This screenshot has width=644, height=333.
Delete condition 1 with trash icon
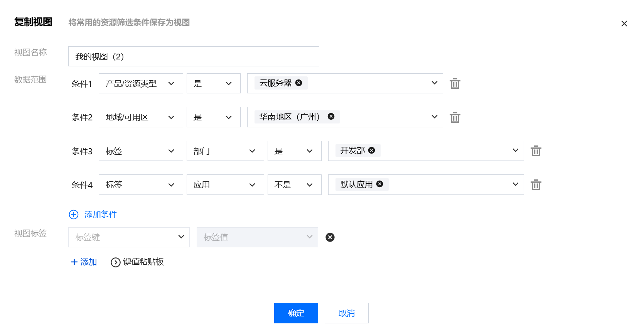tap(455, 83)
